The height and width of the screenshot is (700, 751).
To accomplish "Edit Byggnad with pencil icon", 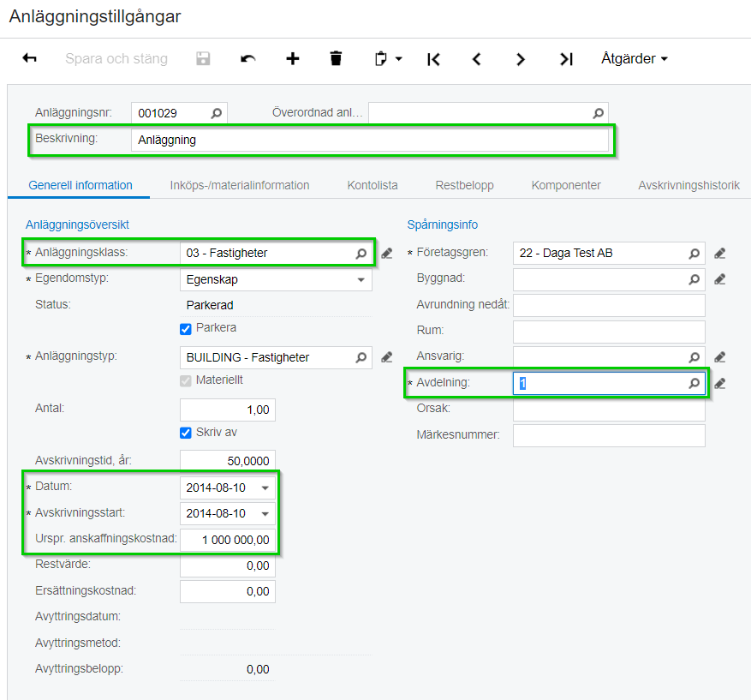I will [720, 279].
